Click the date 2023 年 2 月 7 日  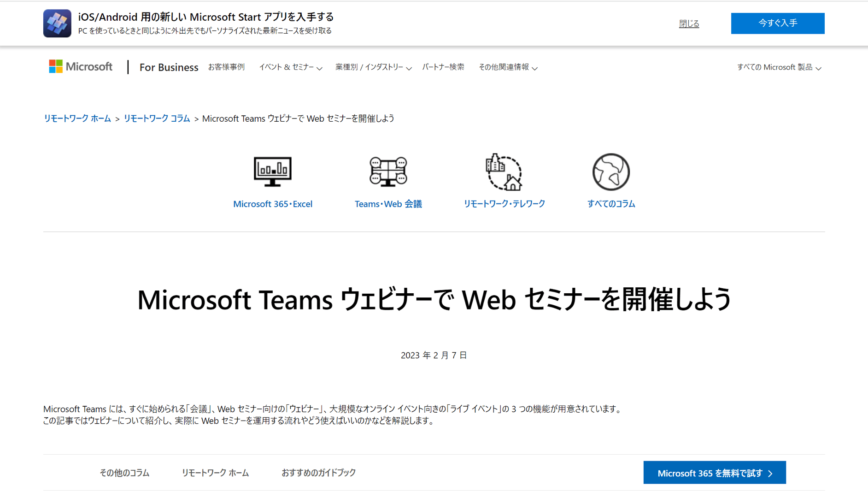[434, 355]
